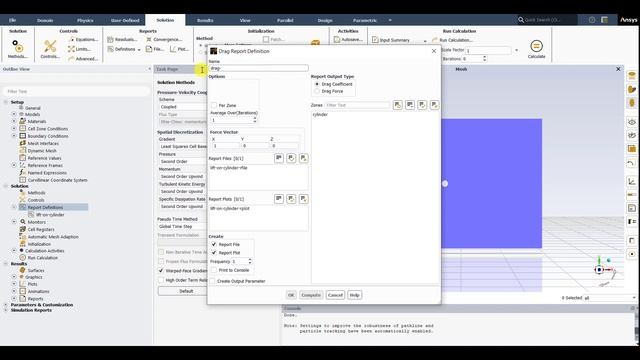Click the last Report Plots list icon

(x=303, y=199)
